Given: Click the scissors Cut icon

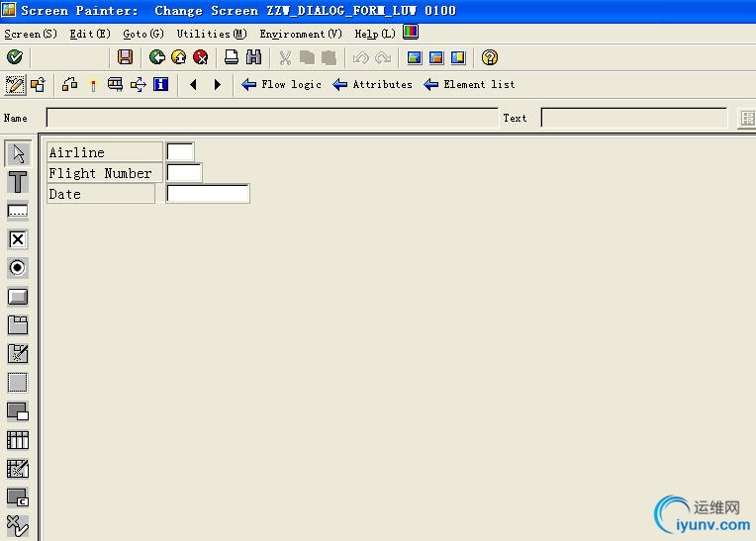Looking at the screenshot, I should pyautogui.click(x=285, y=57).
